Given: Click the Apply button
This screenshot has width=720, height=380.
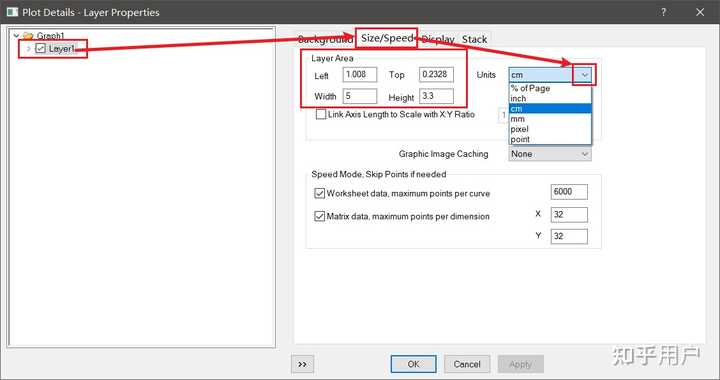Looking at the screenshot, I should click(520, 364).
